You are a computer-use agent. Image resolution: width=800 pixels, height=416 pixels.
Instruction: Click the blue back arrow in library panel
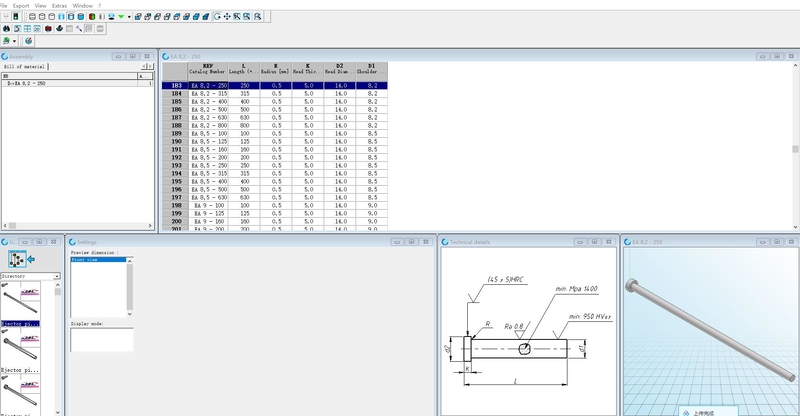click(x=30, y=260)
